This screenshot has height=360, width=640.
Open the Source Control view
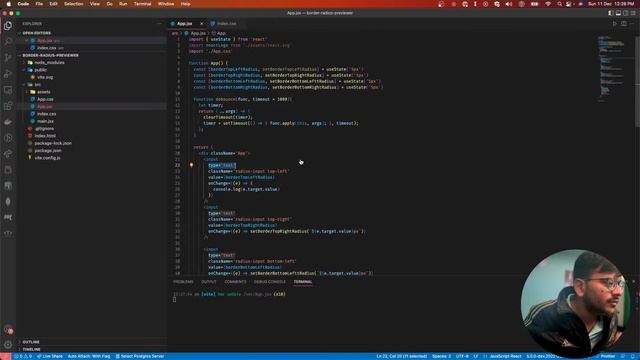click(x=8, y=58)
